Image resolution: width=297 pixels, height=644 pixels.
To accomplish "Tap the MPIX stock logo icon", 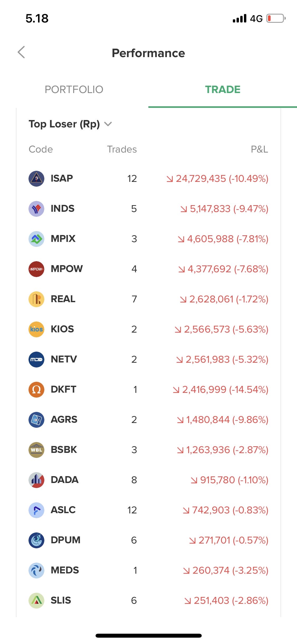I will (x=36, y=239).
